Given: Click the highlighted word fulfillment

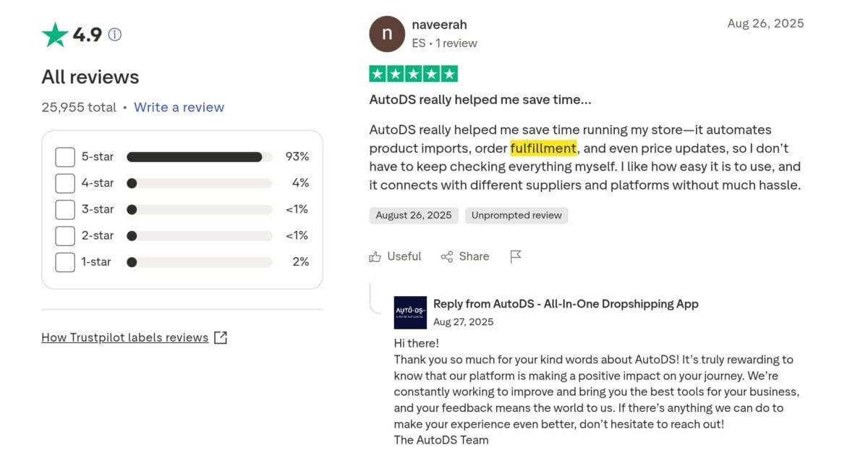Looking at the screenshot, I should (x=544, y=148).
